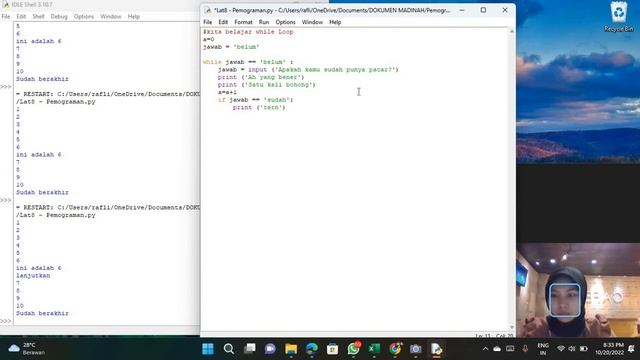Open Edit menu in IDLE Shell window
The width and height of the screenshot is (640, 360).
(x=21, y=16)
